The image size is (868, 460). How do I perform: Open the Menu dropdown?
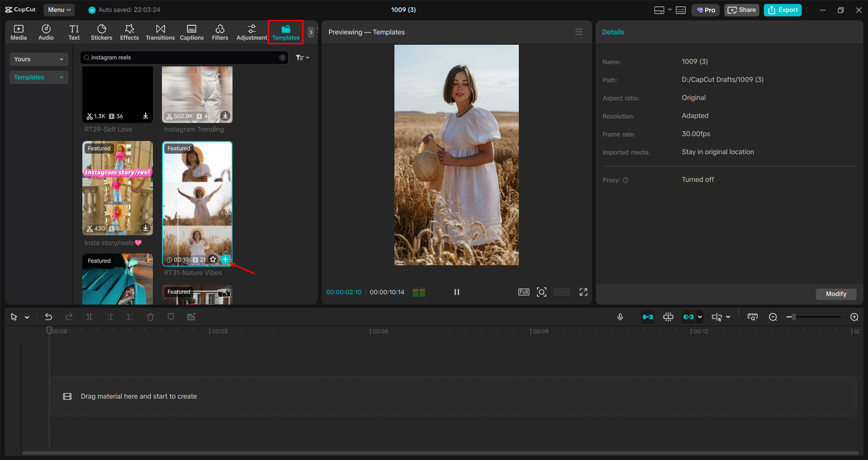click(x=59, y=9)
